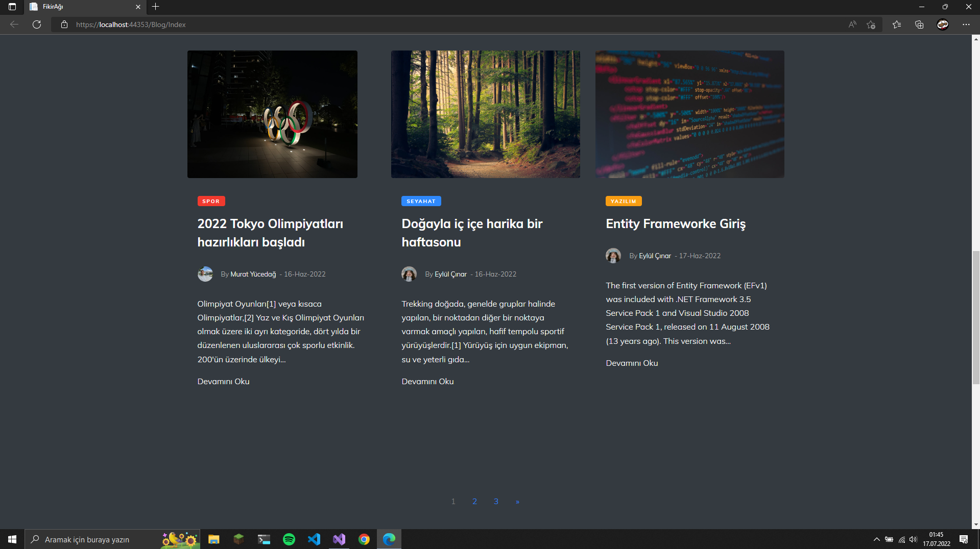
Task: Open the browser profile avatar
Action: 943,24
